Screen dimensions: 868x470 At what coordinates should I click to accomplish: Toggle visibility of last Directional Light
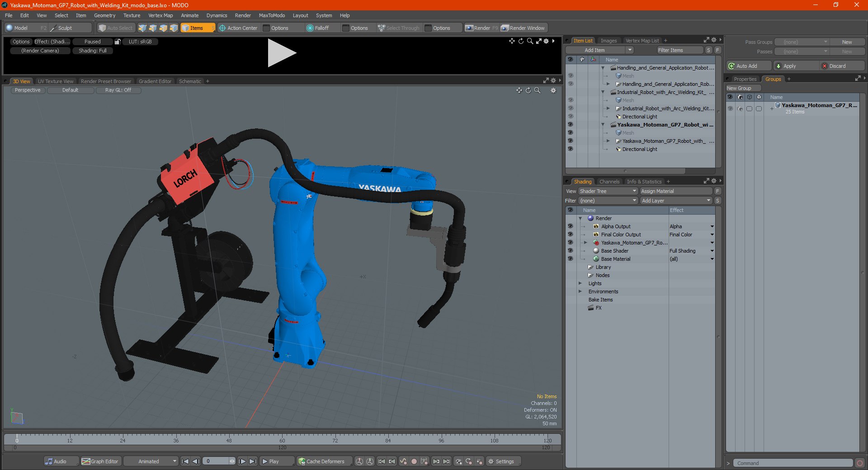(570, 149)
